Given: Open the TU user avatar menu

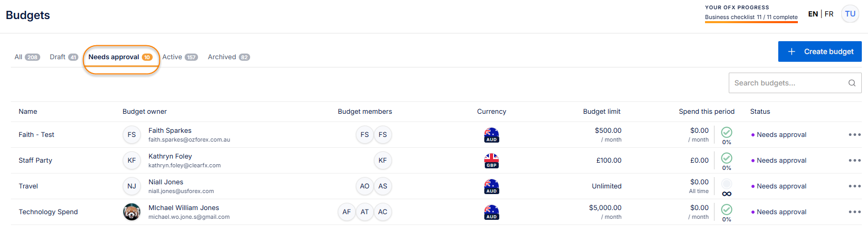Looking at the screenshot, I should [850, 14].
